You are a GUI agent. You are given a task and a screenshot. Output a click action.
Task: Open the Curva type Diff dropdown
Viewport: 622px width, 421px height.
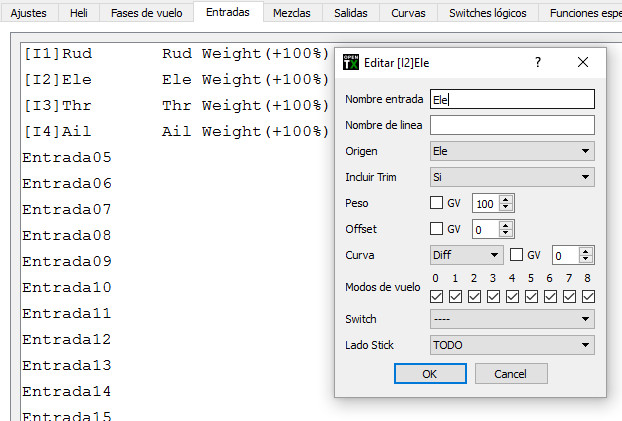coord(466,255)
